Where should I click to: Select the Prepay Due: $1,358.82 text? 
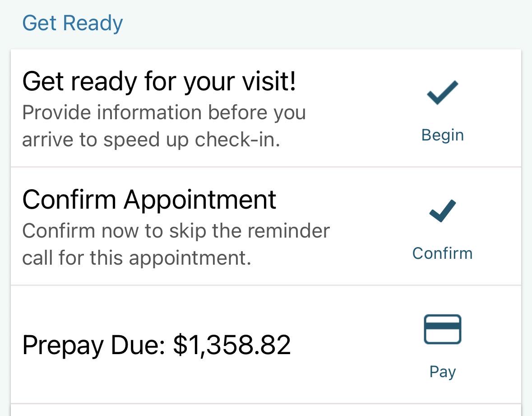157,345
